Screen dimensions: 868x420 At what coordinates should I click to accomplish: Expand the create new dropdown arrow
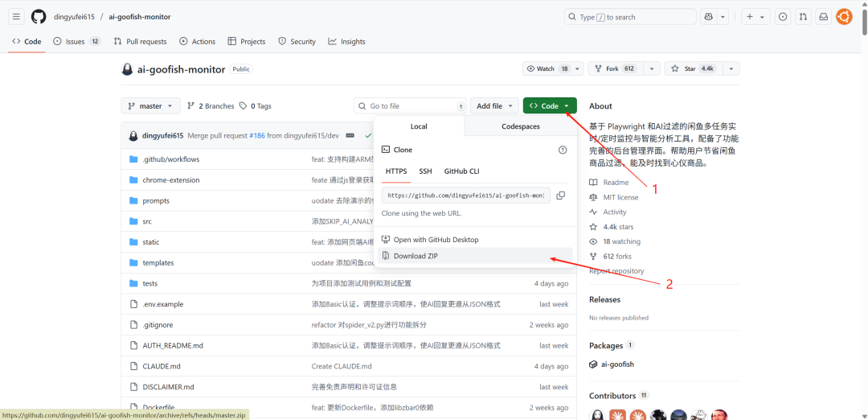[x=764, y=17]
